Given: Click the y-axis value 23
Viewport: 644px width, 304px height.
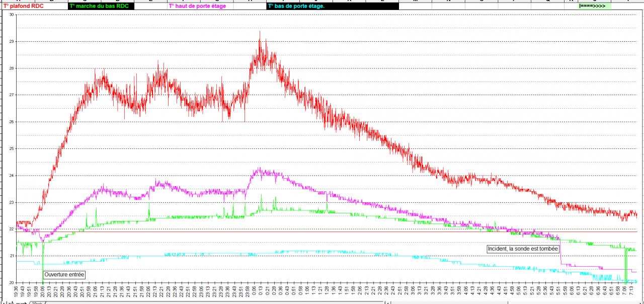Looking at the screenshot, I should pos(12,202).
